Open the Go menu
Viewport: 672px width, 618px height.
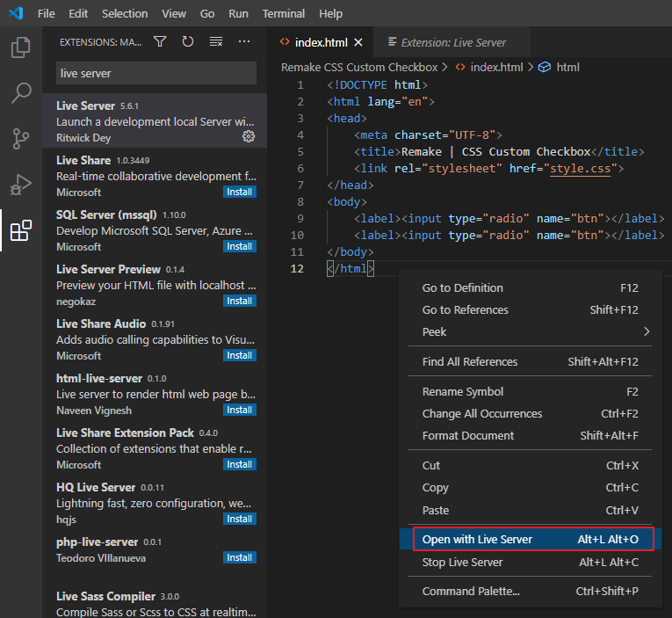[x=207, y=14]
